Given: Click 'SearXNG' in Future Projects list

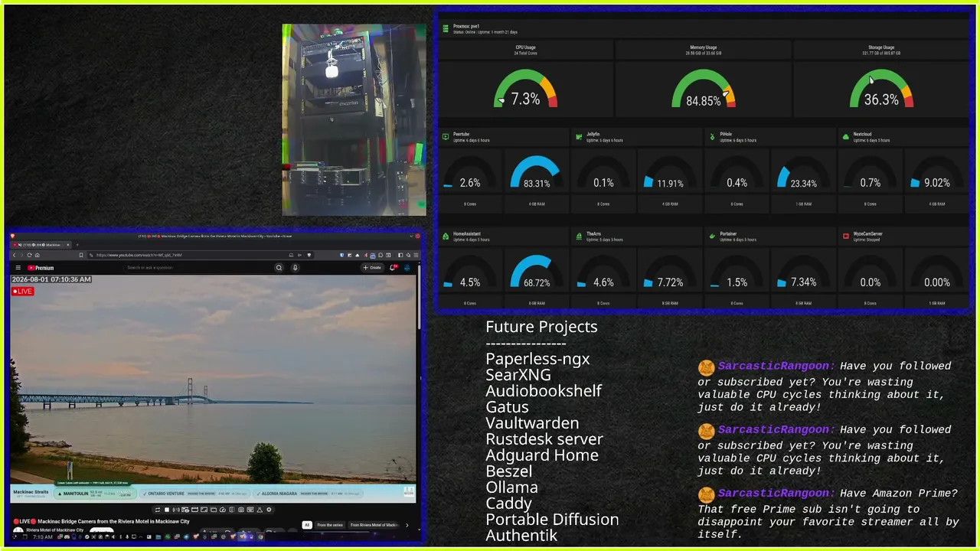Looking at the screenshot, I should point(518,375).
